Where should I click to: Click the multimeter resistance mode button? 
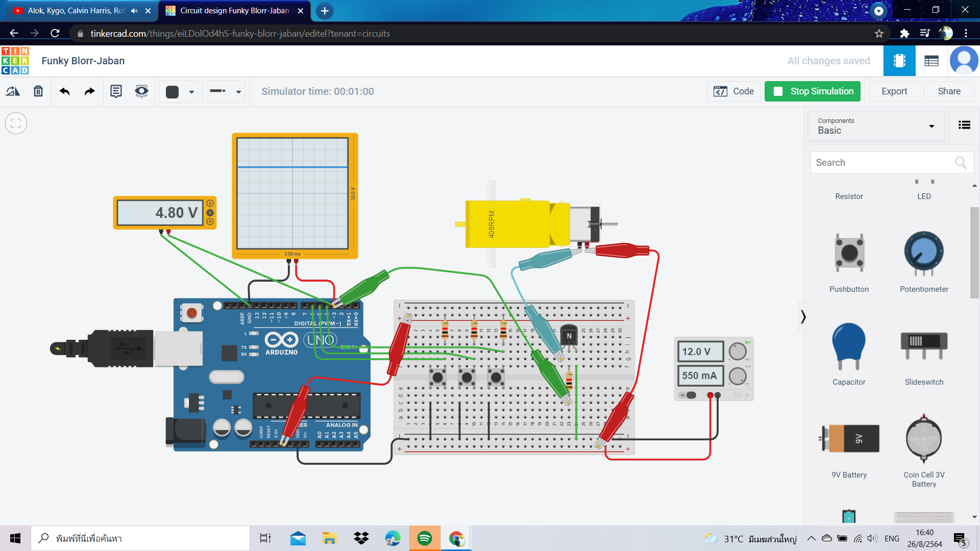[x=210, y=221]
